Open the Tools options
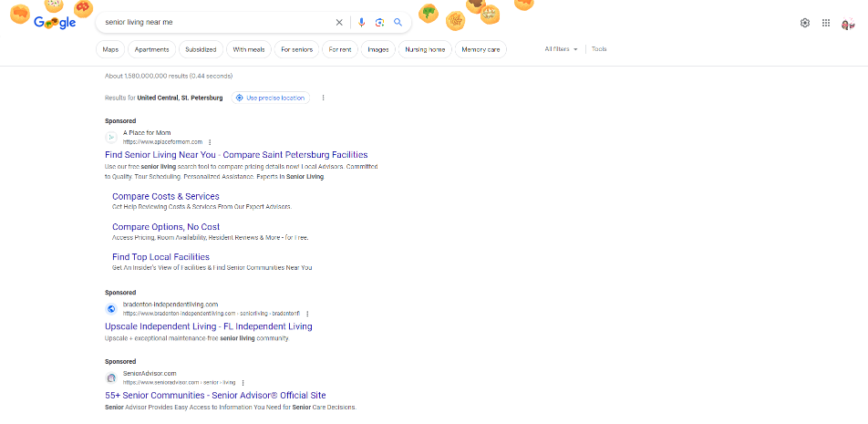The image size is (868, 424). click(599, 49)
